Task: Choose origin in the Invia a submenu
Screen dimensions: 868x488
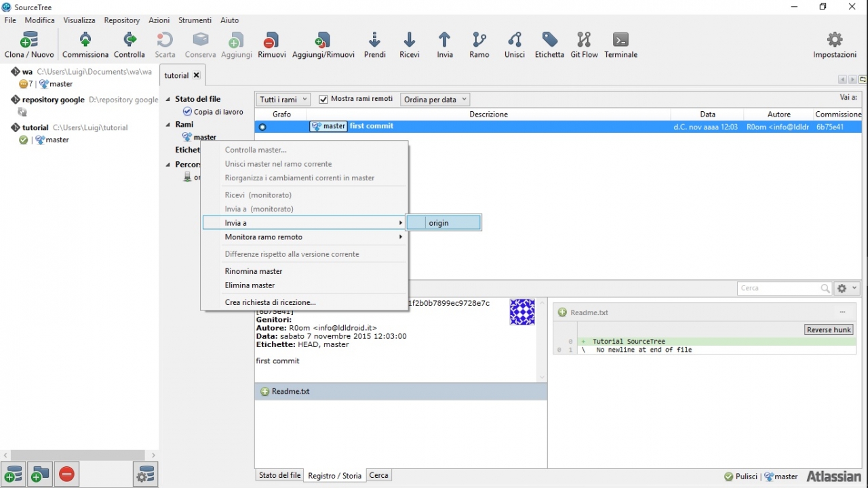Action: click(x=444, y=223)
